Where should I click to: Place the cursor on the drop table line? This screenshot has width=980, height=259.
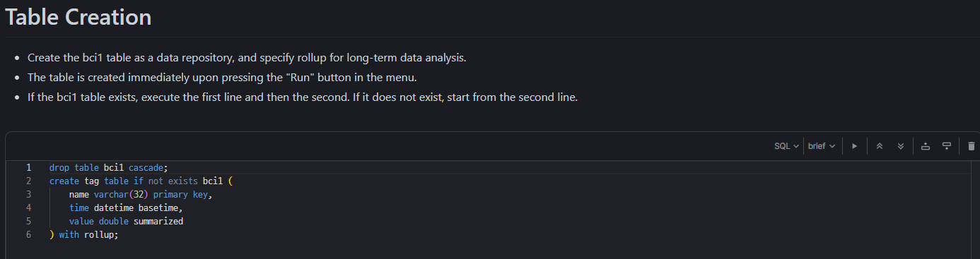coord(109,167)
